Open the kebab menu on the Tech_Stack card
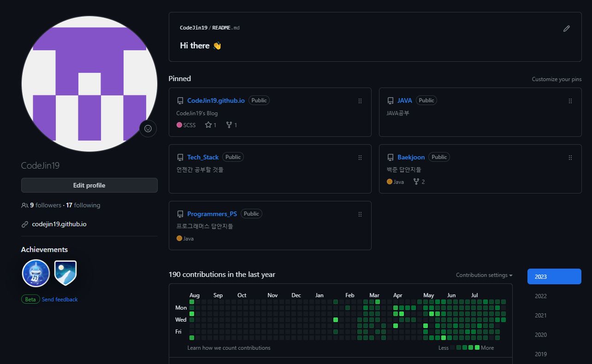The width and height of the screenshot is (592, 364). [x=360, y=157]
